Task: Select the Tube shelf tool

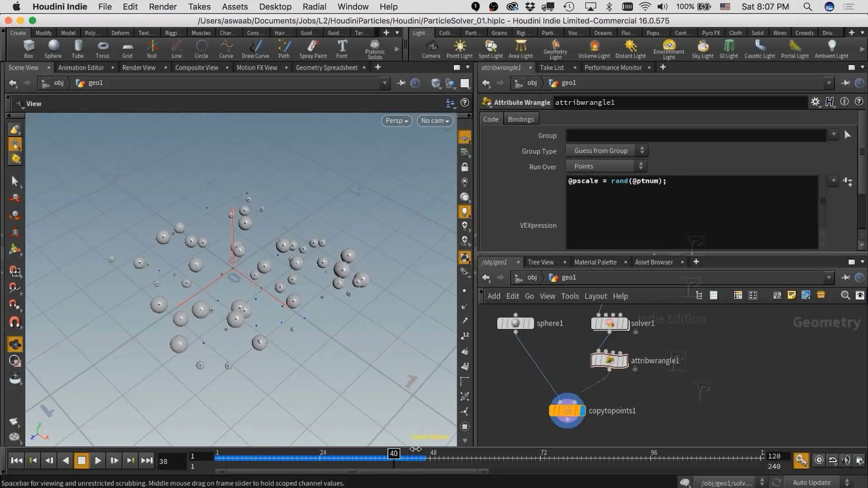Action: pyautogui.click(x=78, y=49)
